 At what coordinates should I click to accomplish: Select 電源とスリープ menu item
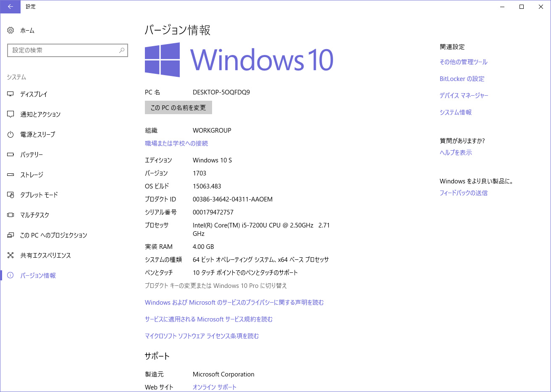[38, 134]
